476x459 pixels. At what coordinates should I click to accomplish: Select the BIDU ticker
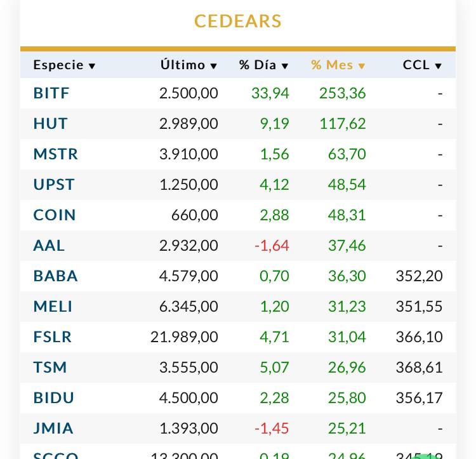coord(54,398)
